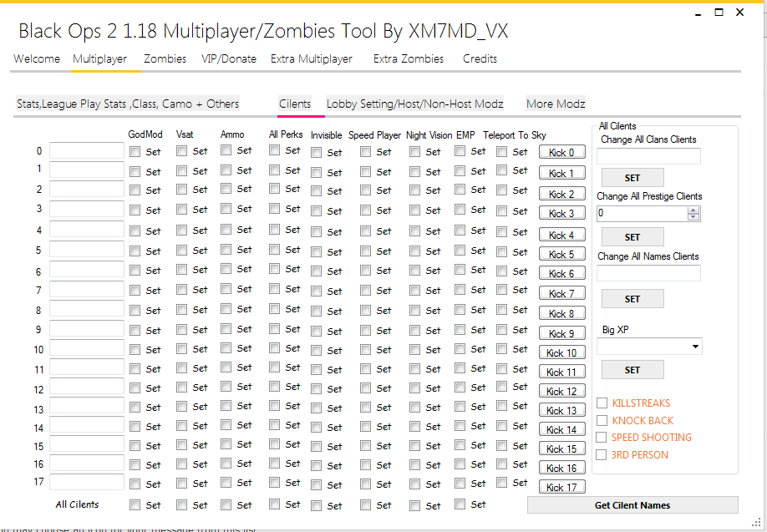Image resolution: width=767 pixels, height=532 pixels.
Task: Toggle the 3RD PERSON checkbox
Action: coord(602,454)
